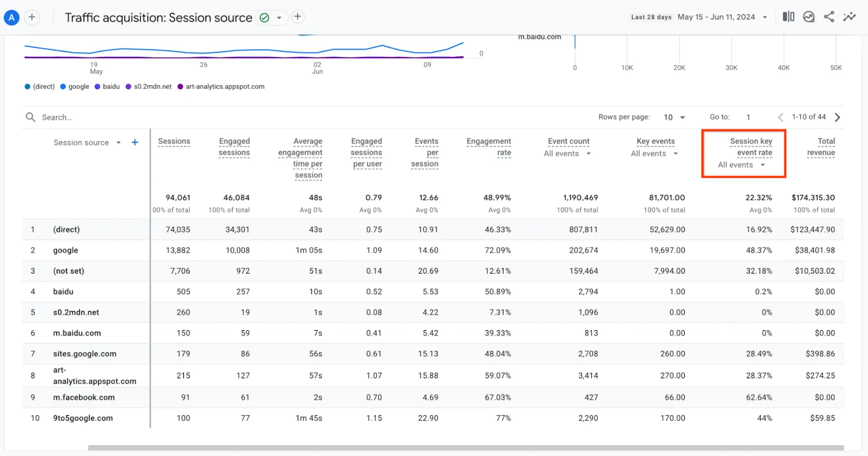Click the horizontal scrollbar below table
This screenshot has width=868, height=456.
(466, 448)
